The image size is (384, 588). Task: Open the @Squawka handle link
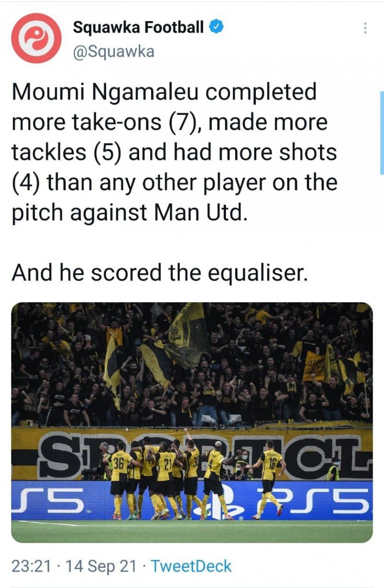tap(113, 51)
